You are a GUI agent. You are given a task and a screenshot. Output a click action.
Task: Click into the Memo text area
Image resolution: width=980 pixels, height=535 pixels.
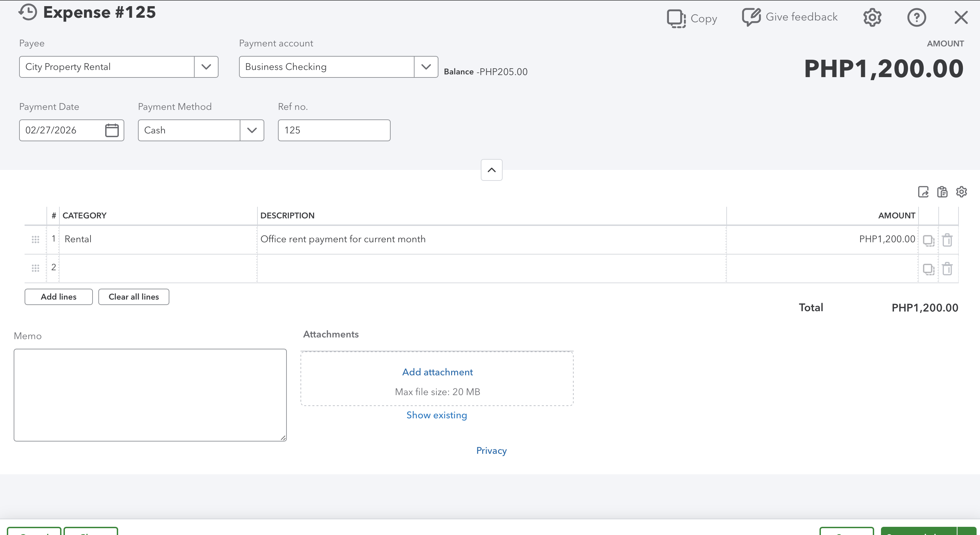click(150, 395)
